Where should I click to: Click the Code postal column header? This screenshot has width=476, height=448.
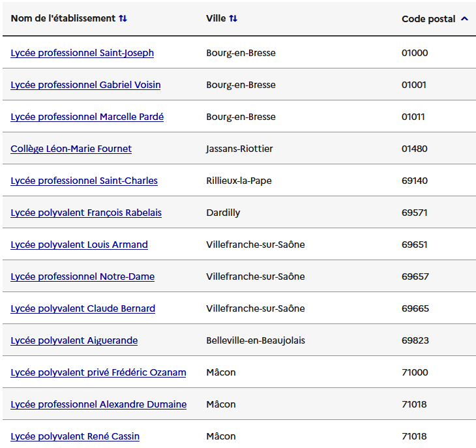click(x=428, y=19)
